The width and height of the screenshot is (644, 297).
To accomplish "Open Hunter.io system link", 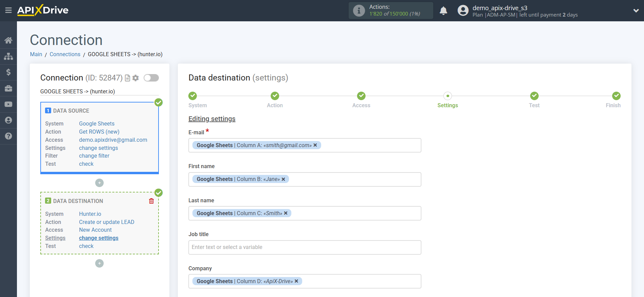I will point(90,214).
